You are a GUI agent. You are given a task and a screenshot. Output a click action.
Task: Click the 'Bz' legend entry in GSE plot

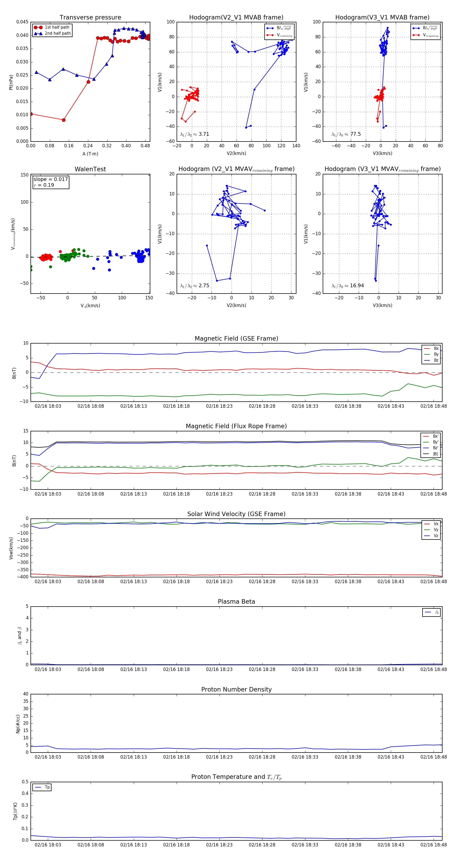(x=431, y=361)
